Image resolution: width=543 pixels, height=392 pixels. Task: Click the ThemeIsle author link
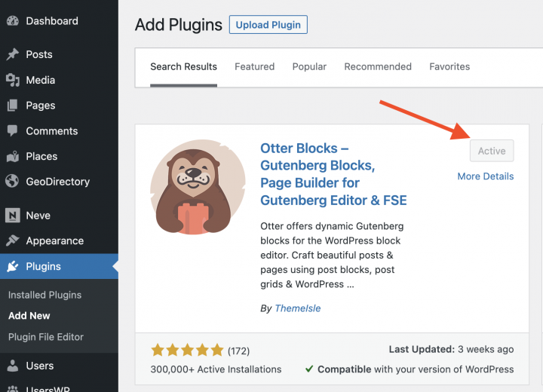297,308
